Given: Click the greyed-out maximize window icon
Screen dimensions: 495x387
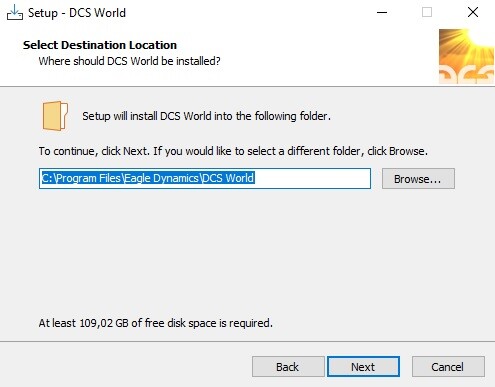Looking at the screenshot, I should [x=427, y=12].
